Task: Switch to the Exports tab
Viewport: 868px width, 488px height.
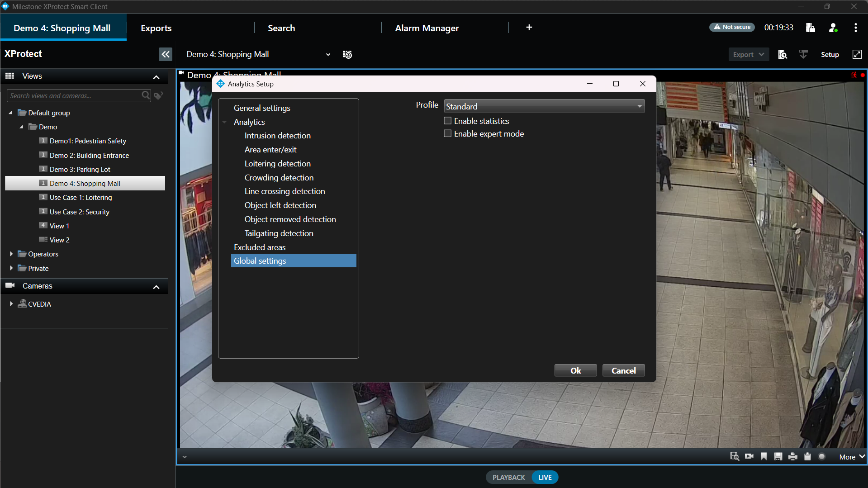Action: coord(156,28)
